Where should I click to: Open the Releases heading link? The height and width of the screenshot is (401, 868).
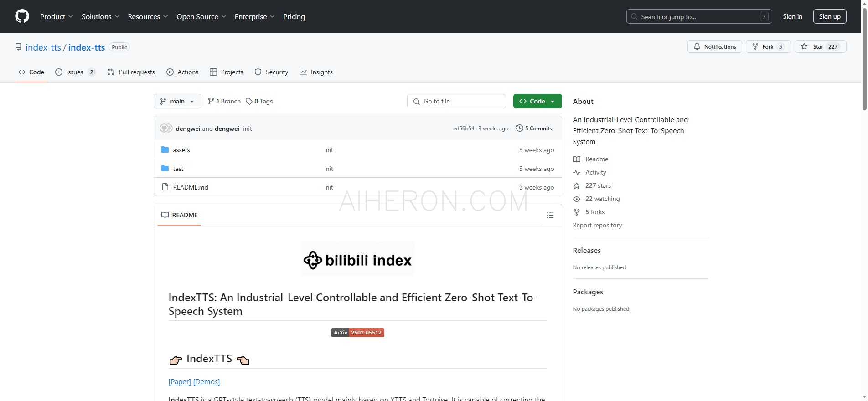click(587, 251)
